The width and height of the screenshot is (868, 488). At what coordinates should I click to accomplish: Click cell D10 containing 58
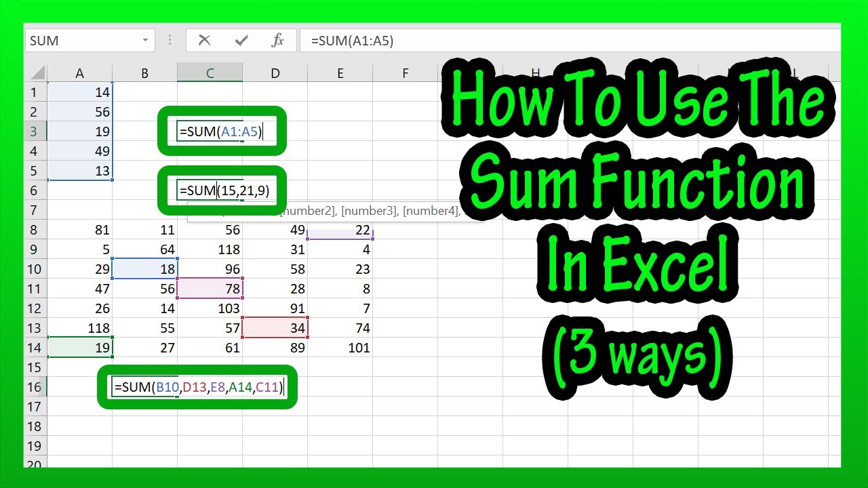tap(275, 269)
